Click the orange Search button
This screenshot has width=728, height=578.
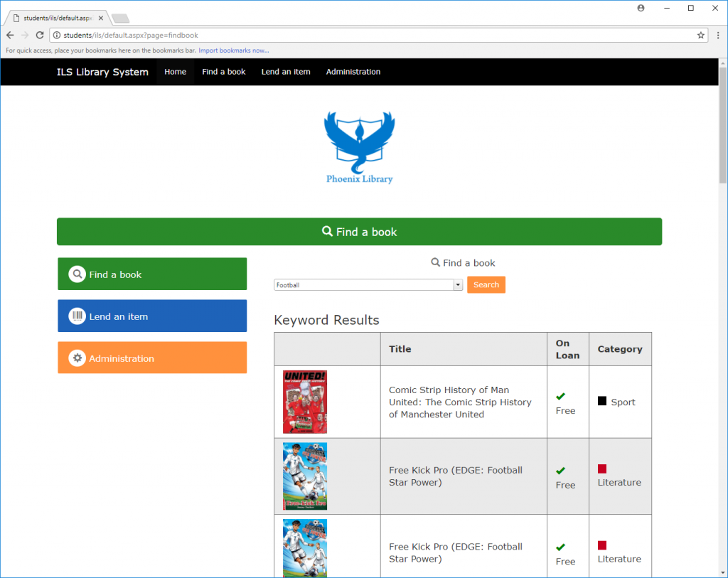[x=486, y=284]
